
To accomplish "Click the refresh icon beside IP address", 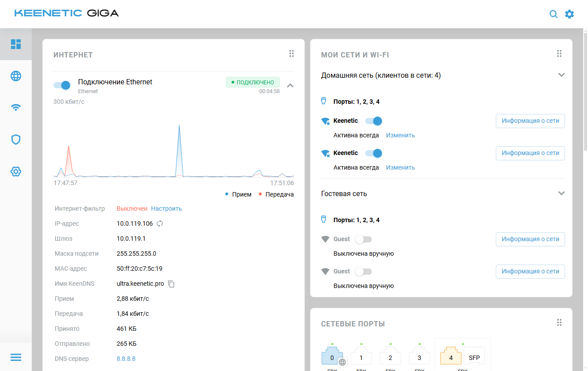I will (160, 223).
